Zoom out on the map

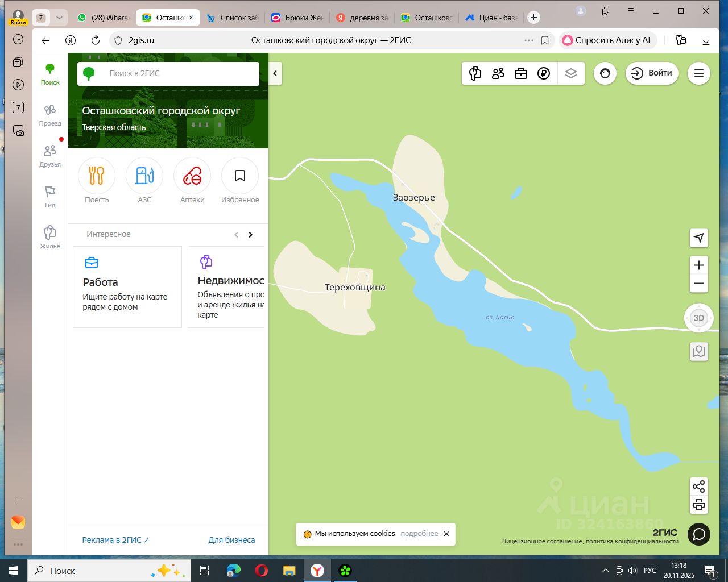point(699,284)
